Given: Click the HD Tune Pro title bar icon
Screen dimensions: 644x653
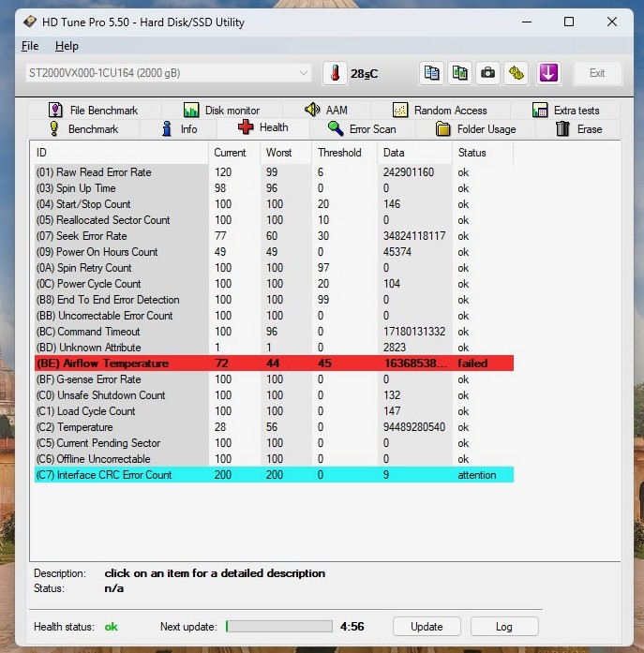Looking at the screenshot, I should [31, 21].
